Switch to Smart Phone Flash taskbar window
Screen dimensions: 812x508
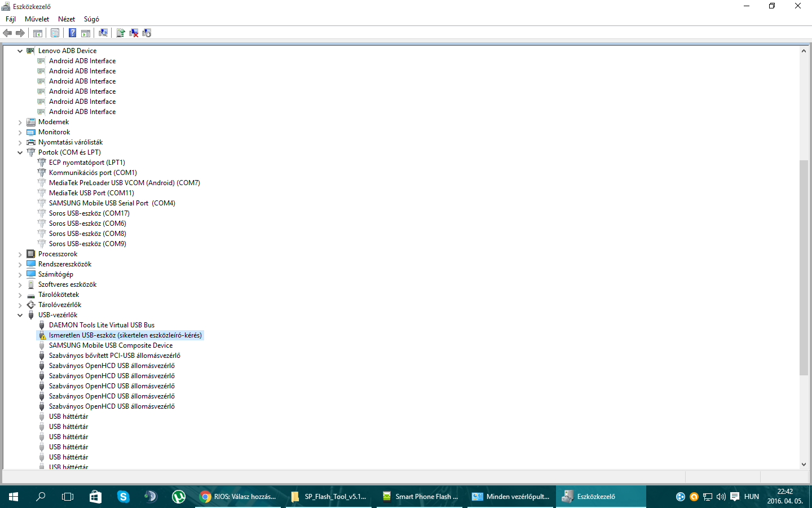[420, 497]
